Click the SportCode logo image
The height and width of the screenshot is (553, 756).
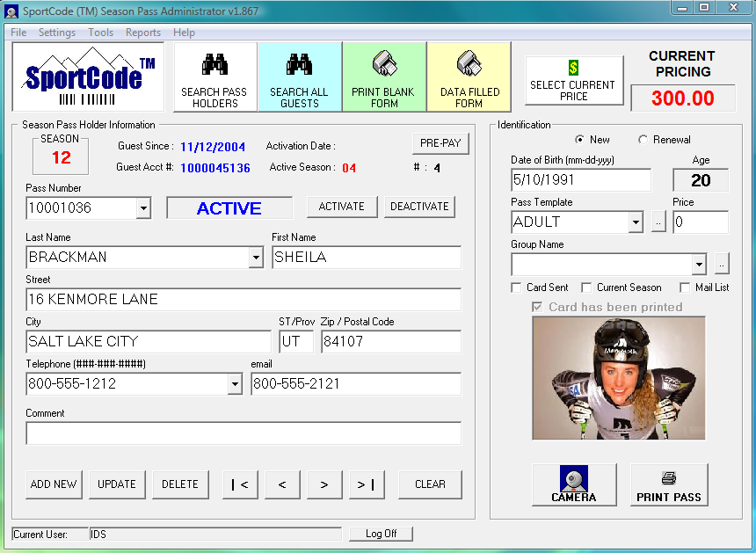click(x=88, y=76)
